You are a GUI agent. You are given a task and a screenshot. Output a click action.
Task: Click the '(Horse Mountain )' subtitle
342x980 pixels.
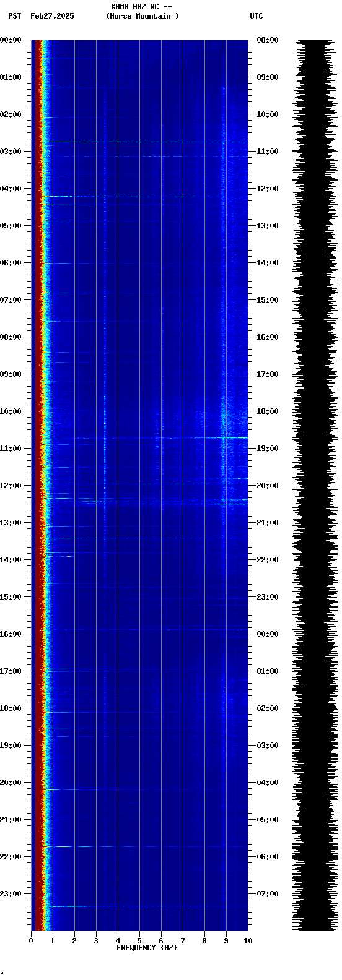142,16
